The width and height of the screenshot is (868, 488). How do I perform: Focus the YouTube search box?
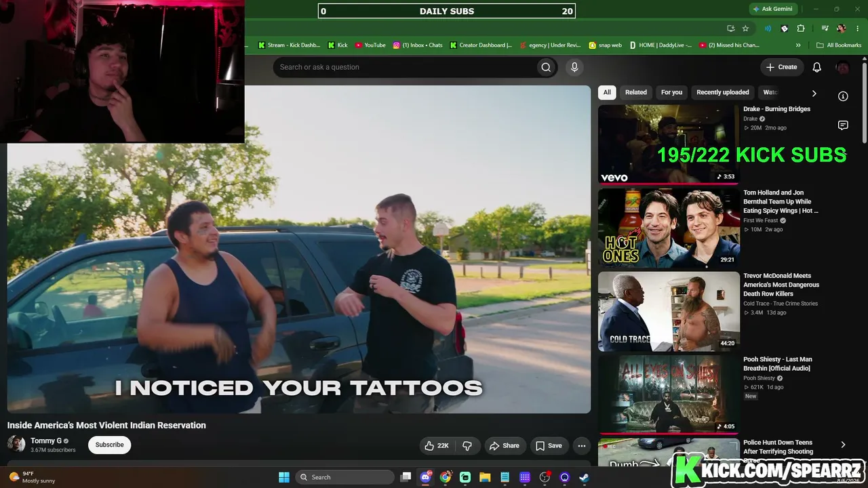pyautogui.click(x=404, y=67)
